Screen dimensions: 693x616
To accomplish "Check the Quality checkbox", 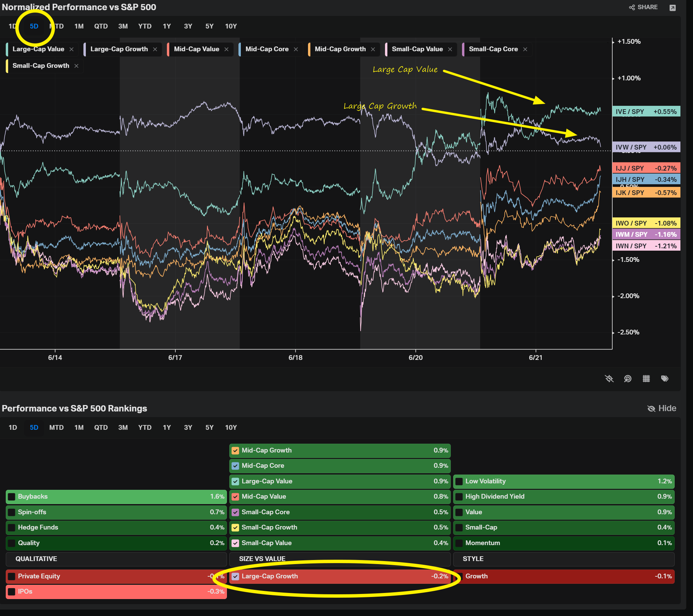I will coord(12,543).
